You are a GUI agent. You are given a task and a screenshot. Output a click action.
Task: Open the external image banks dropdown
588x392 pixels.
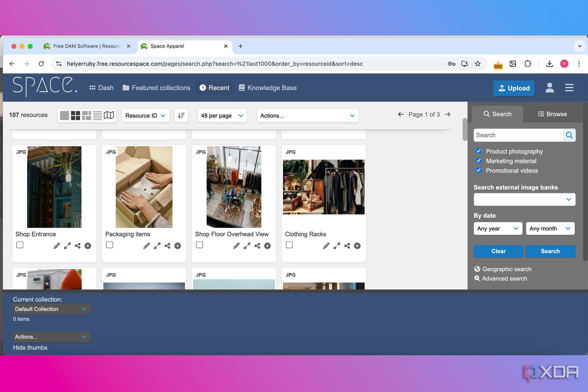point(524,199)
